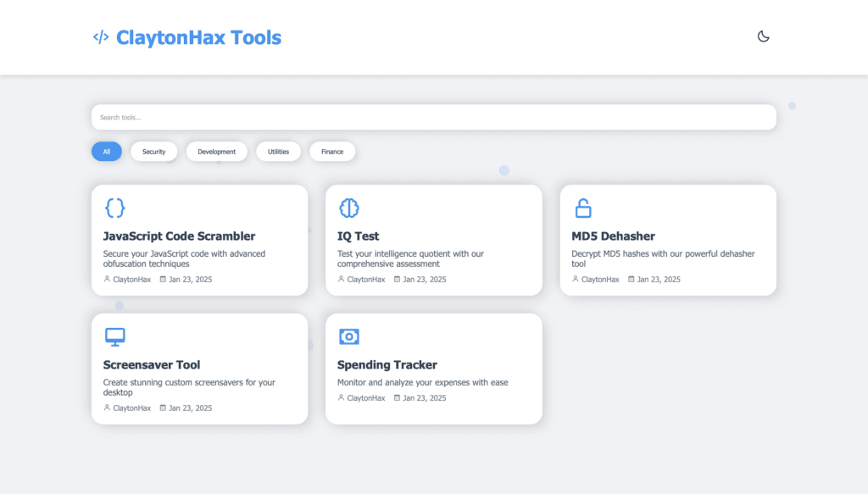Viewport: 868px width, 494px height.
Task: Filter tools by Development category
Action: (x=216, y=152)
